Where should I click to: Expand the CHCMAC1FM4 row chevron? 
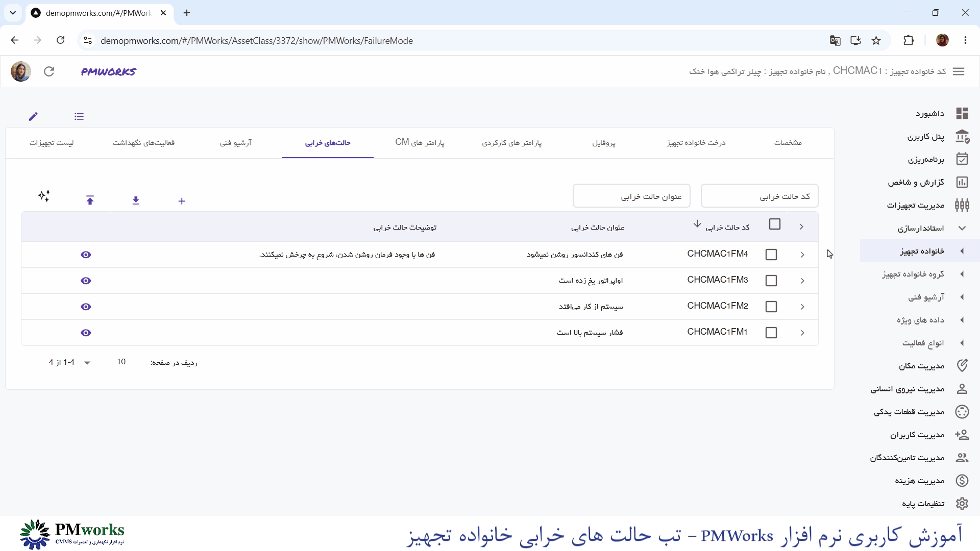pos(802,255)
